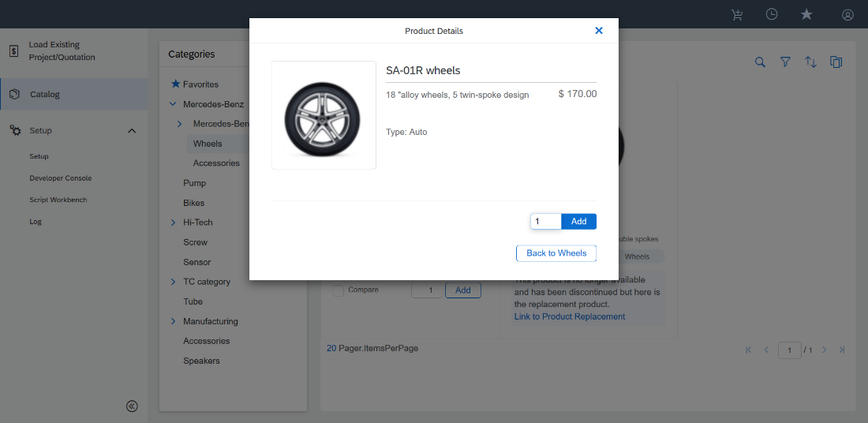
Task: Select Wheels category in tree
Action: coord(208,144)
